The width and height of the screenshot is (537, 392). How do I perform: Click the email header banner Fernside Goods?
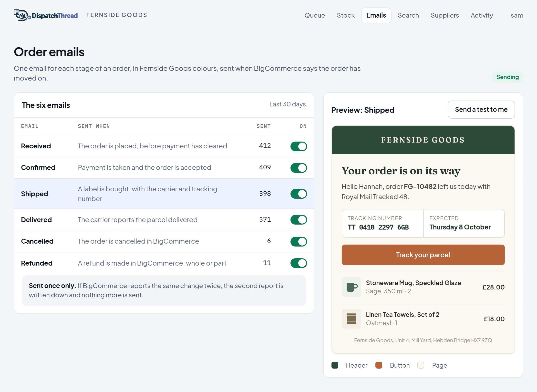[x=423, y=140]
